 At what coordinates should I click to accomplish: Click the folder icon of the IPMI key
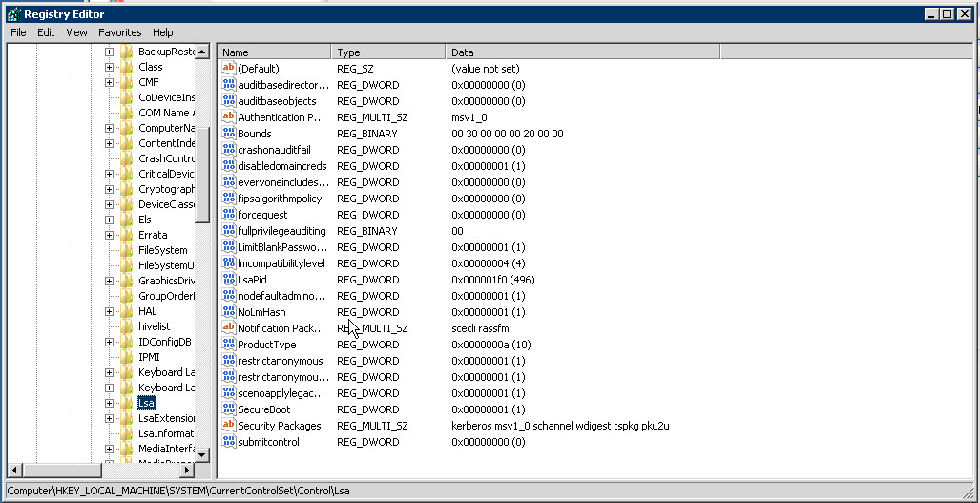(127, 357)
